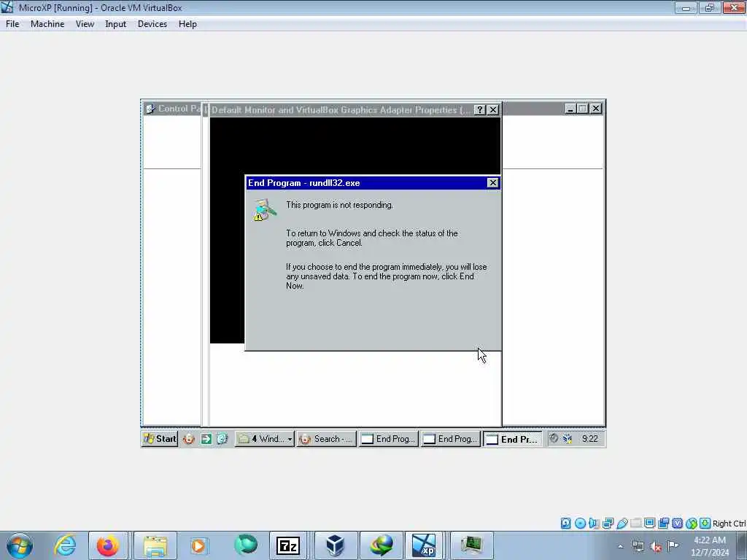The height and width of the screenshot is (560, 747).
Task: Activate the bold 'End Pr...' taskbar button
Action: click(513, 438)
